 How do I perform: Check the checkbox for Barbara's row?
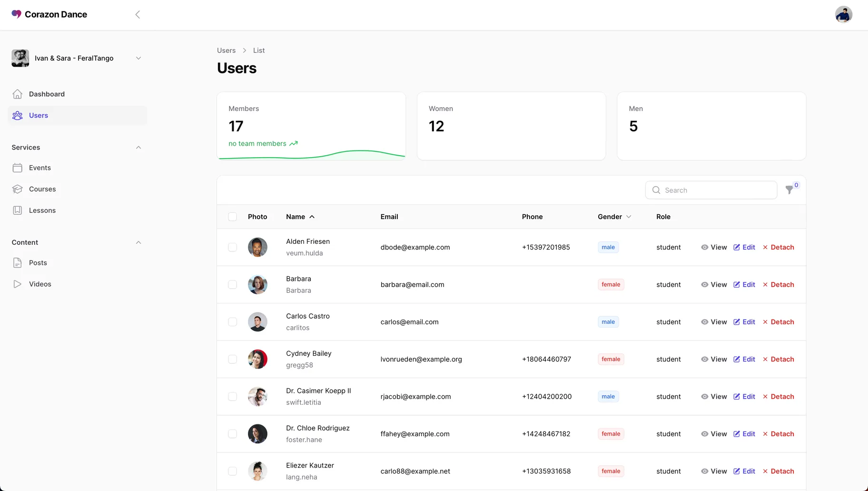tap(233, 284)
